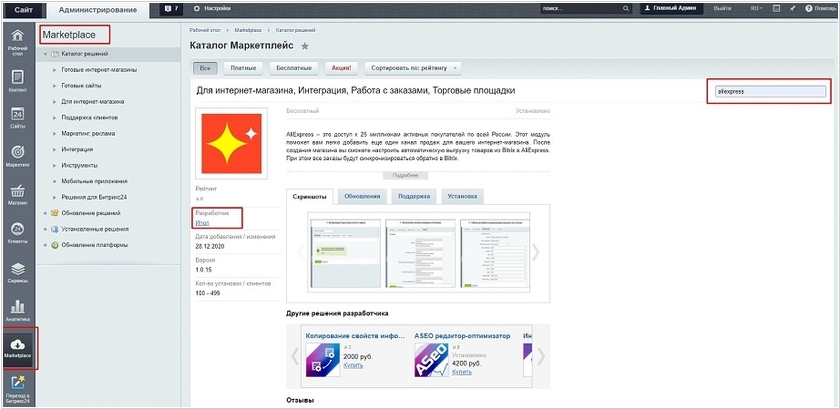Expand Готовые интернет-магазины tree node

pyautogui.click(x=54, y=70)
